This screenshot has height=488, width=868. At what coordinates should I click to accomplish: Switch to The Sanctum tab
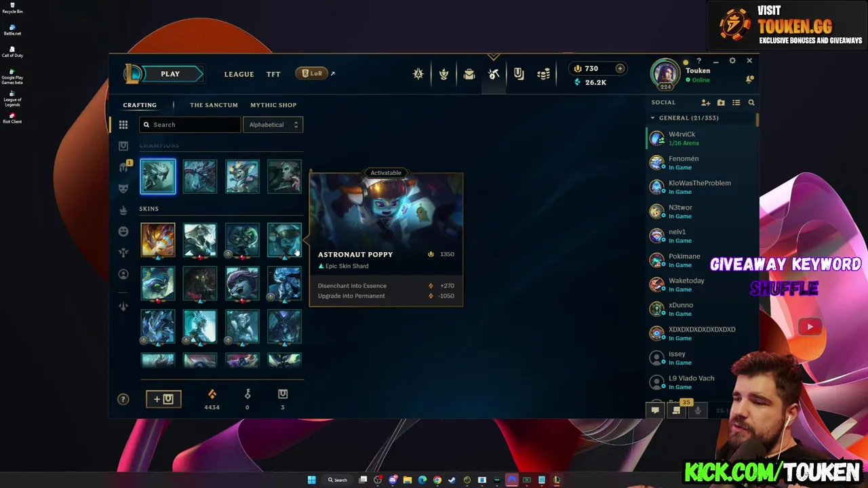pos(214,105)
